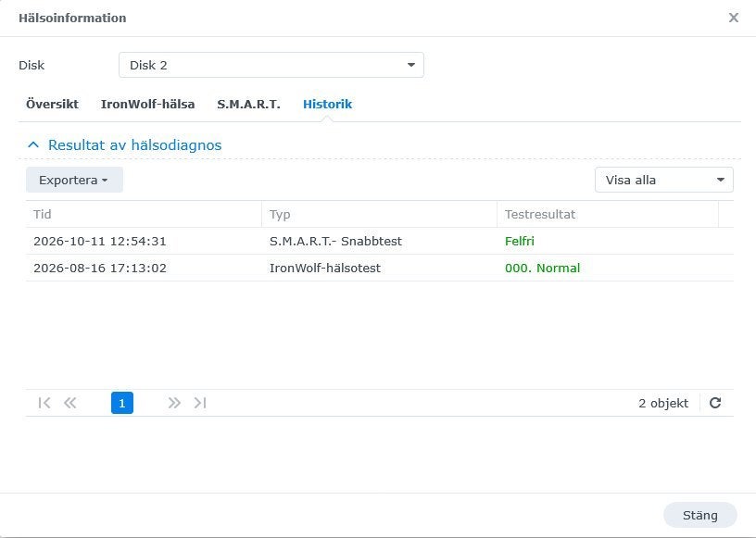Sort by the Testresultat column header
The image size is (756, 538).
tap(608, 214)
